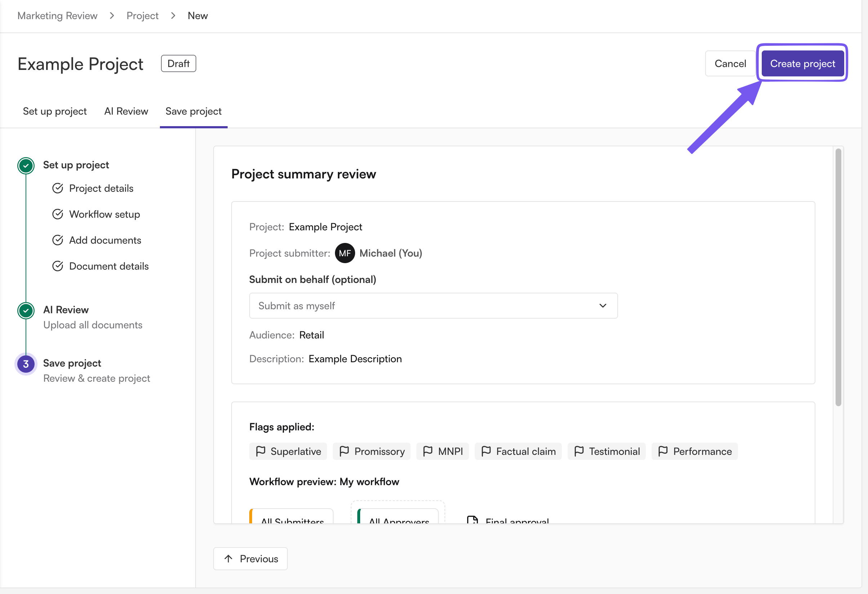The width and height of the screenshot is (868, 594).
Task: Click the Document details check icon
Action: (58, 266)
